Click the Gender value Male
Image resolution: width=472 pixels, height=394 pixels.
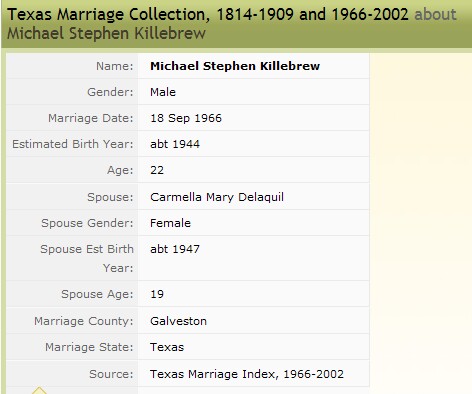pos(163,92)
